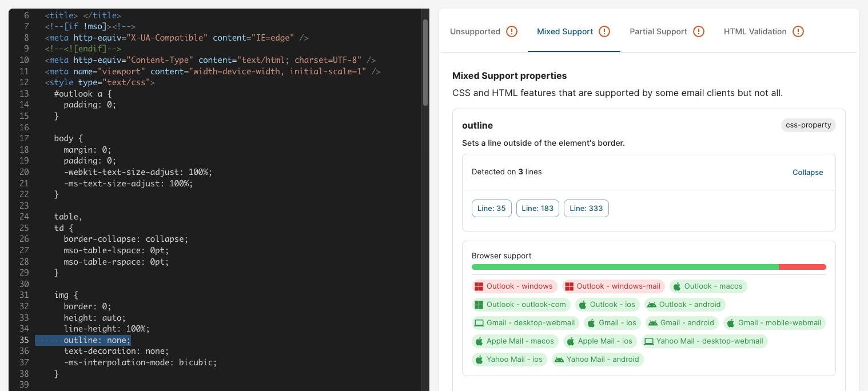Click 'border-collapse: collapse;' code line
Viewport: 868px width, 391px height.
coord(126,239)
